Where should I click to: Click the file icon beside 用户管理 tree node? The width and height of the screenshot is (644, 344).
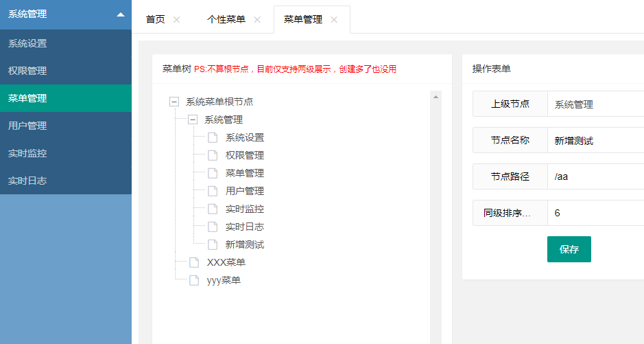(x=213, y=191)
